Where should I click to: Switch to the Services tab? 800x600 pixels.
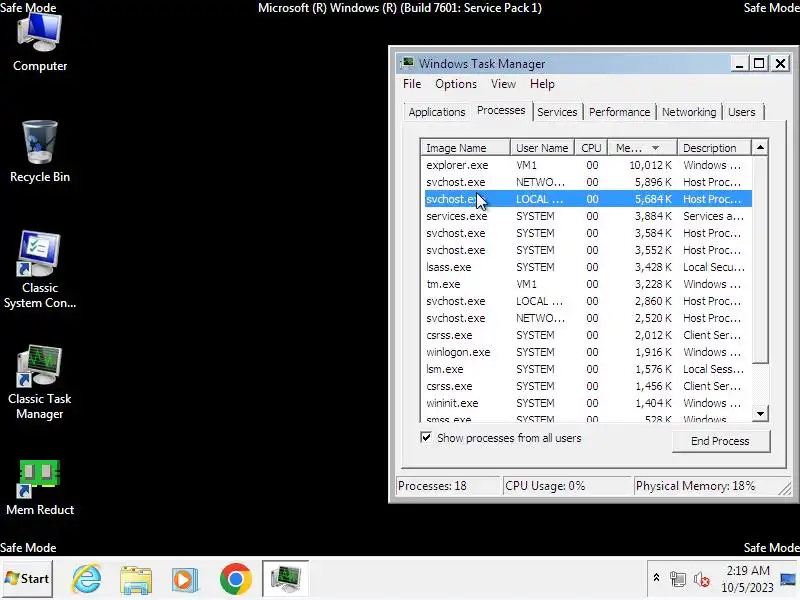pyautogui.click(x=557, y=112)
